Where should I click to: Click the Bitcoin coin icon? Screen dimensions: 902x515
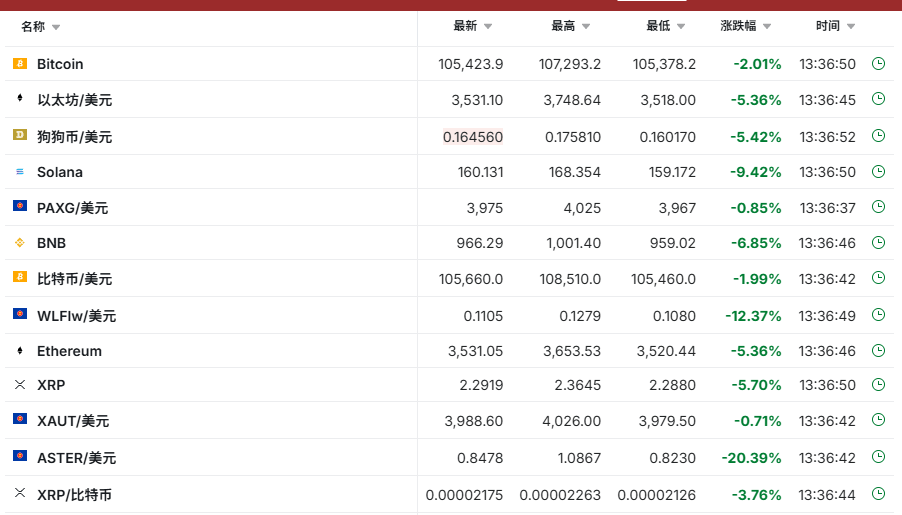click(19, 64)
